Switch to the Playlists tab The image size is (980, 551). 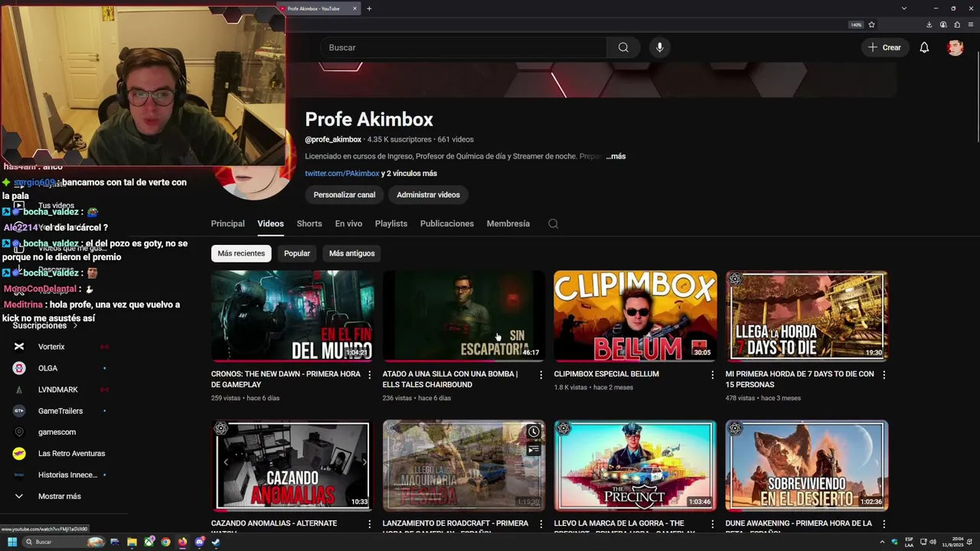tap(391, 223)
